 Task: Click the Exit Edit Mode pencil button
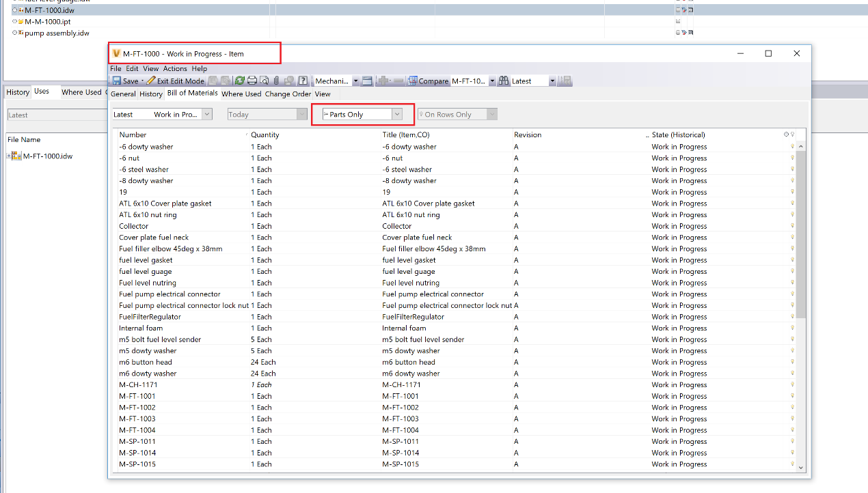[176, 81]
